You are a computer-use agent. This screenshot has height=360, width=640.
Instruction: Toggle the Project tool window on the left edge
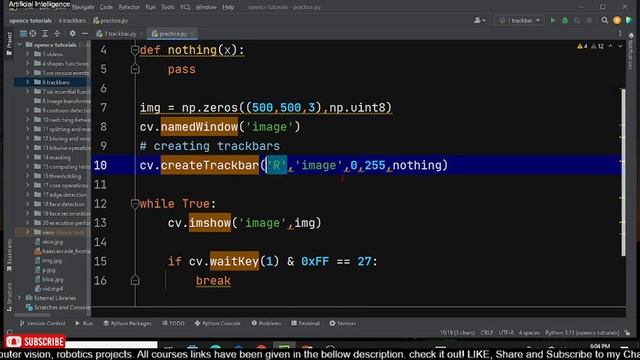click(9, 44)
